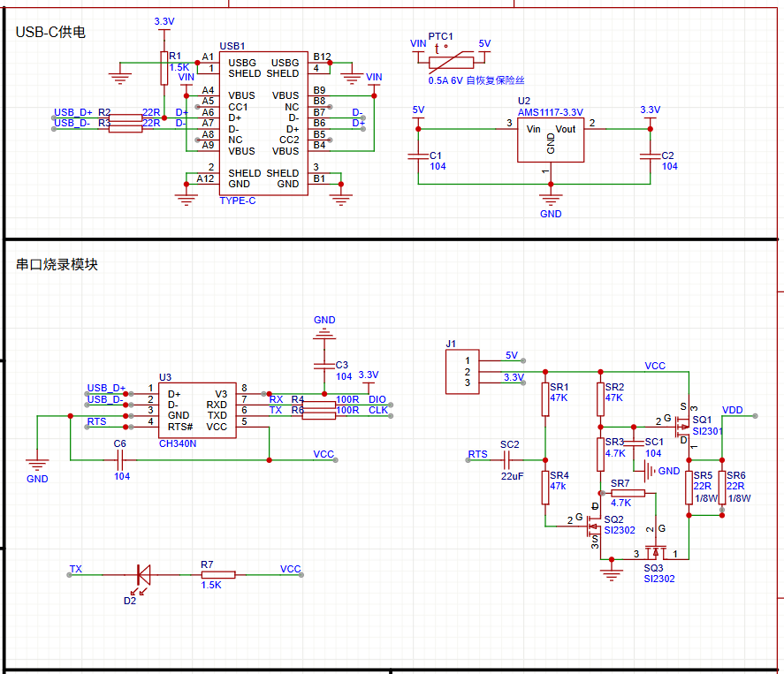Select the "串口烧录模块" section title
Screen dimensions: 784x674
[x=57, y=264]
